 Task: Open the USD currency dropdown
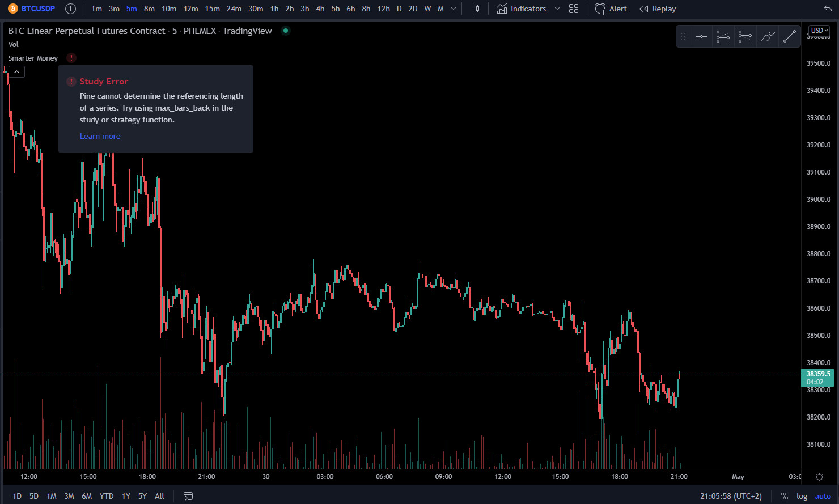click(x=819, y=31)
